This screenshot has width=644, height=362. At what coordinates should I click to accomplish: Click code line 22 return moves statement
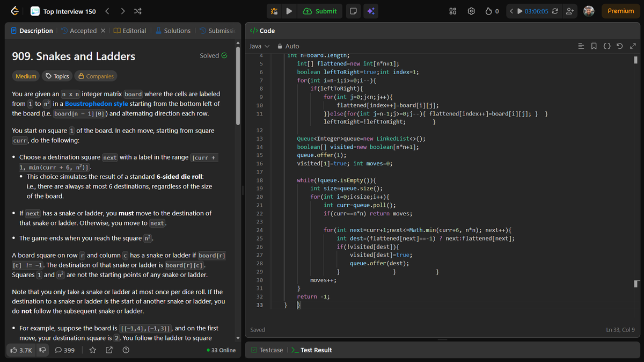368,213
